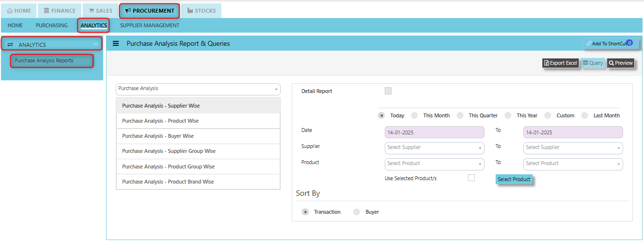Click the magnifier icon on Preview button
644x242 pixels.
click(611, 63)
